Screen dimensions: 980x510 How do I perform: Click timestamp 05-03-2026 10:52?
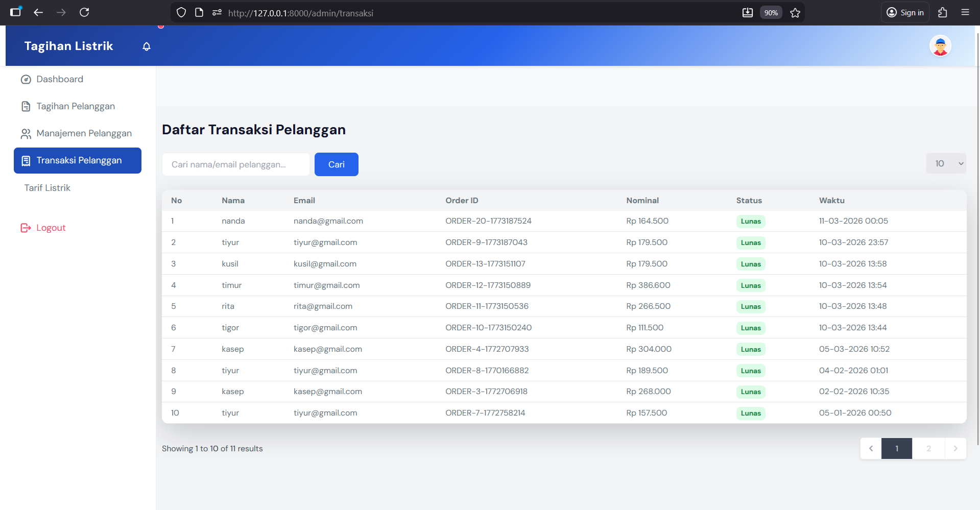click(854, 349)
